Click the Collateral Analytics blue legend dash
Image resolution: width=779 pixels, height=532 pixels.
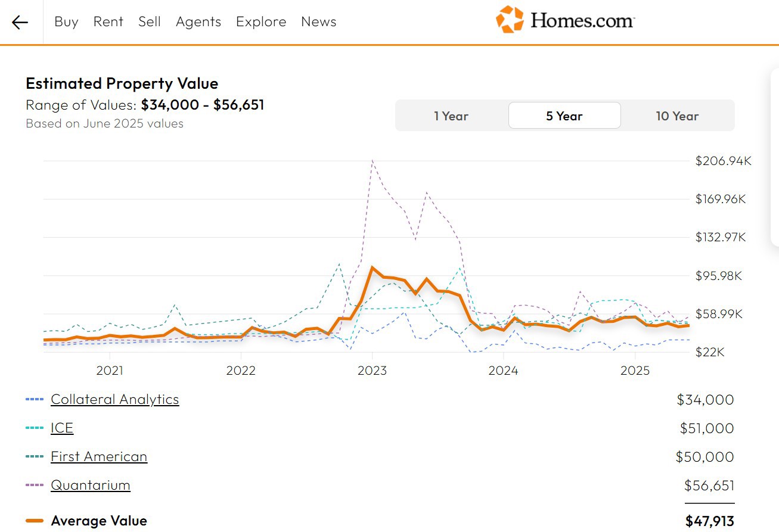(35, 399)
